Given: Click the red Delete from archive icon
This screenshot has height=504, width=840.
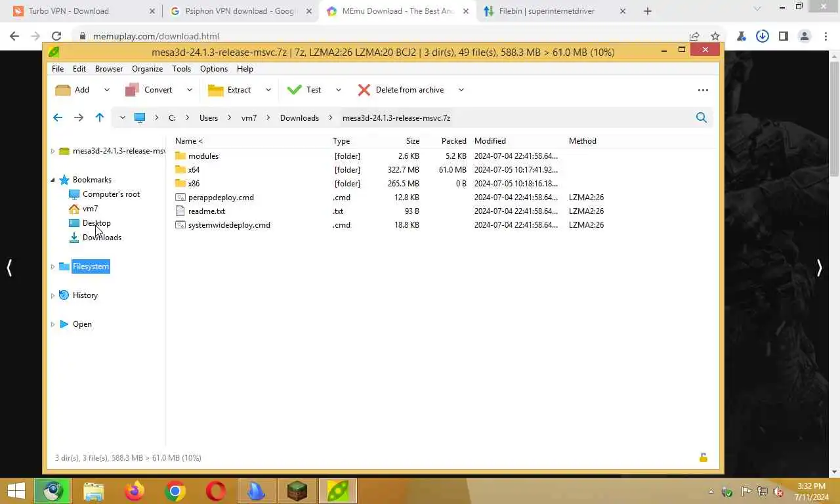Looking at the screenshot, I should point(364,90).
